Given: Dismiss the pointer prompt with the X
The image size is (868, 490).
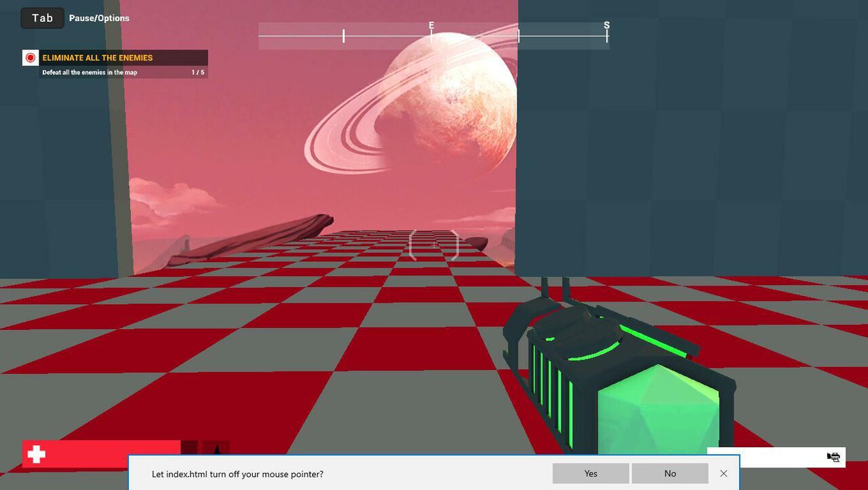Looking at the screenshot, I should pyautogui.click(x=724, y=474).
